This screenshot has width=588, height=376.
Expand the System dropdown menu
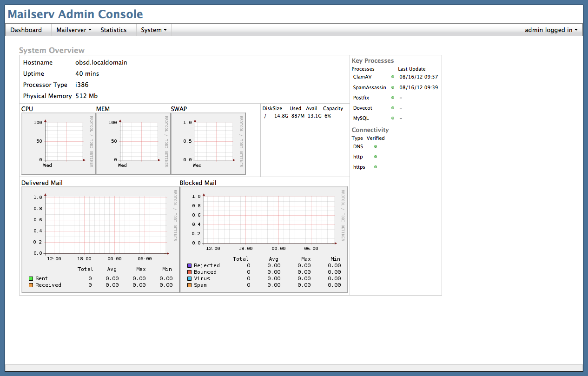coord(154,30)
